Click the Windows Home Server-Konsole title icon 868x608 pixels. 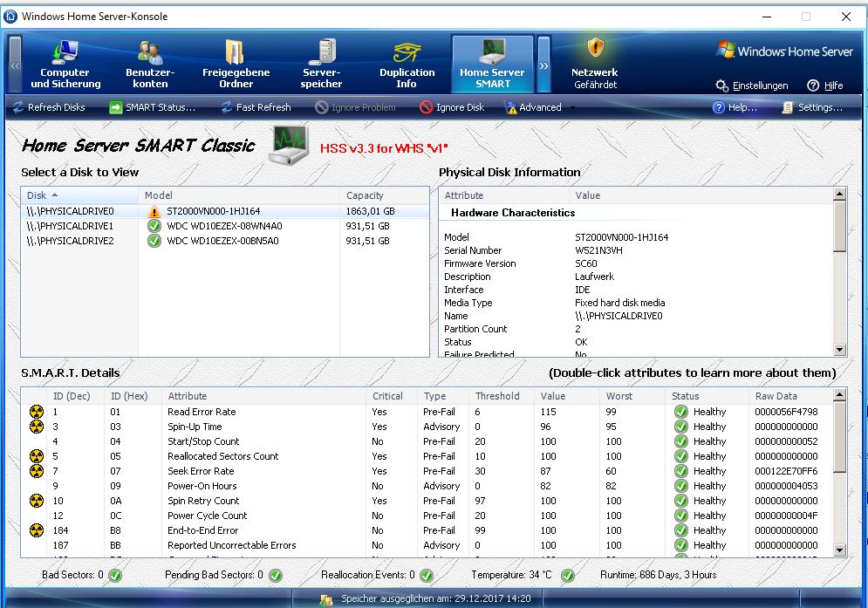10,16
